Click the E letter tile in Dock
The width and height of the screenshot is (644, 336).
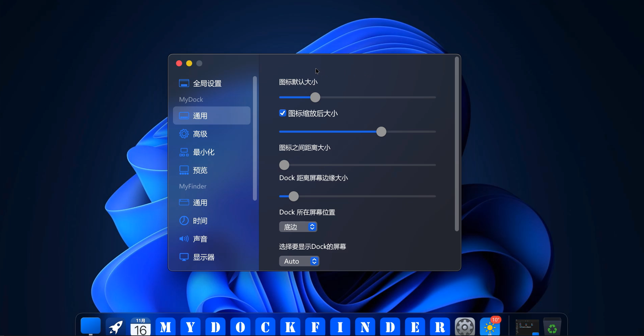(x=415, y=327)
